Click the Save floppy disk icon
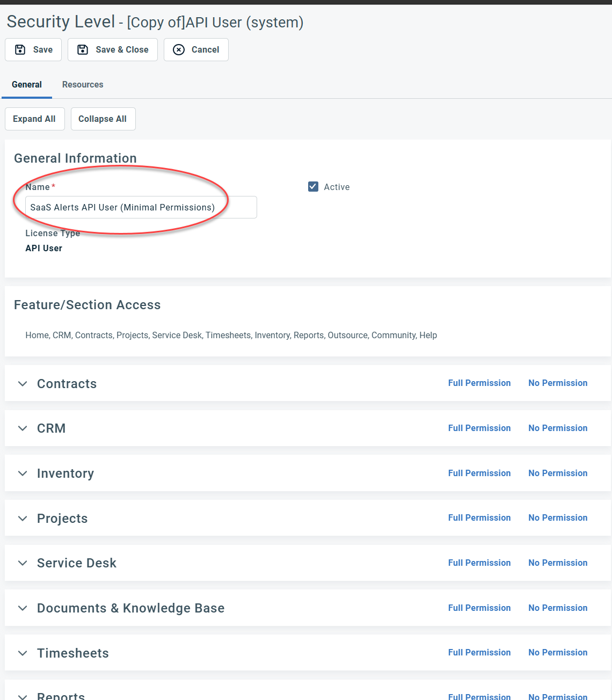Screen dimensions: 612x700 point(20,49)
